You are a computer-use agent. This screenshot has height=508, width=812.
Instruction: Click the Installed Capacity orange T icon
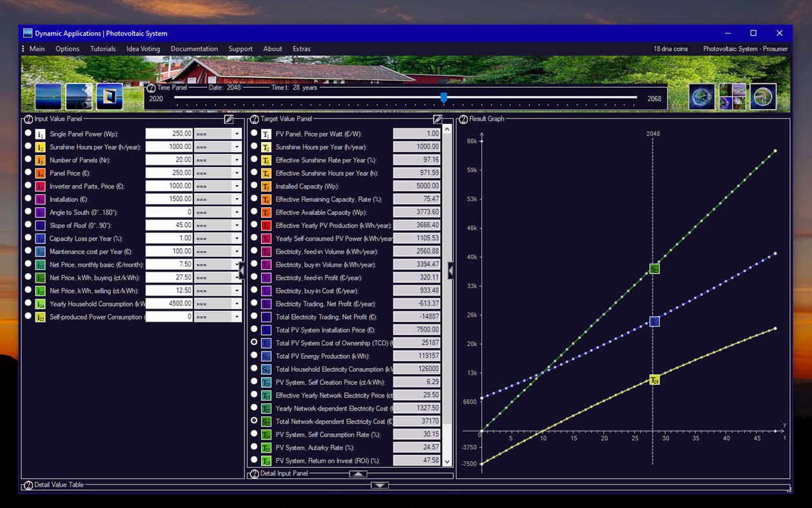coord(266,187)
